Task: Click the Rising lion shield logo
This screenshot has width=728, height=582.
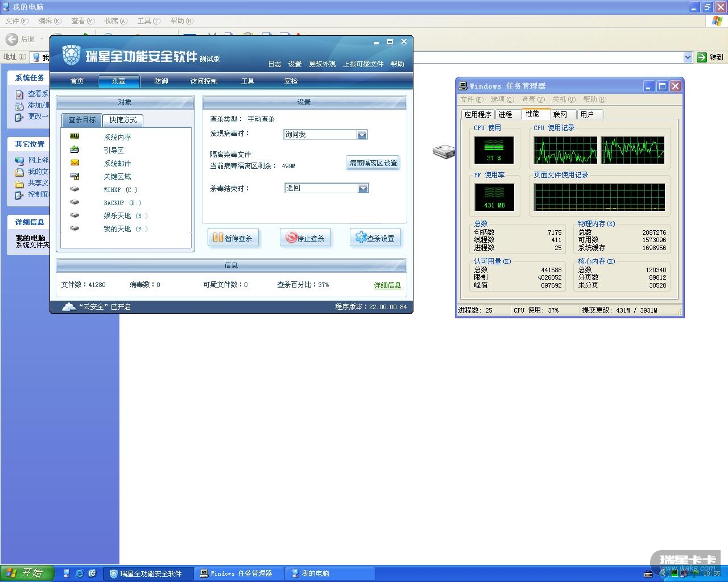Action: (x=71, y=55)
